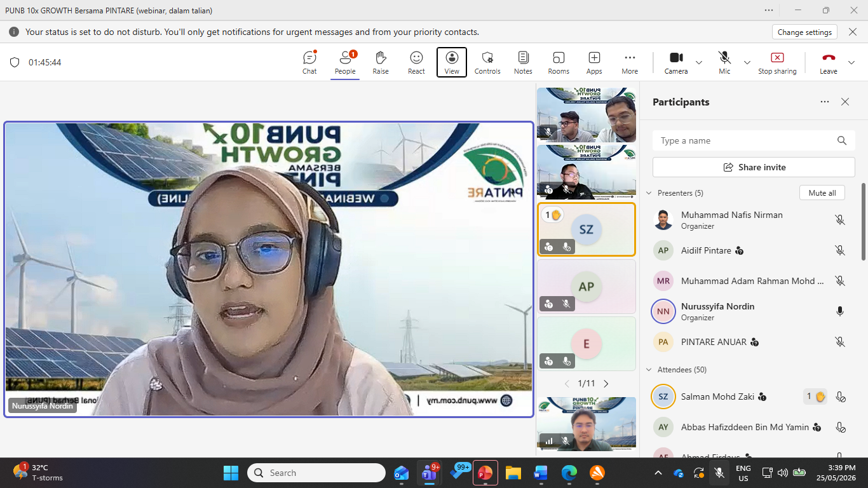Toggle mic for Muhammad Nafis Nirman
The width and height of the screenshot is (868, 488).
840,220
